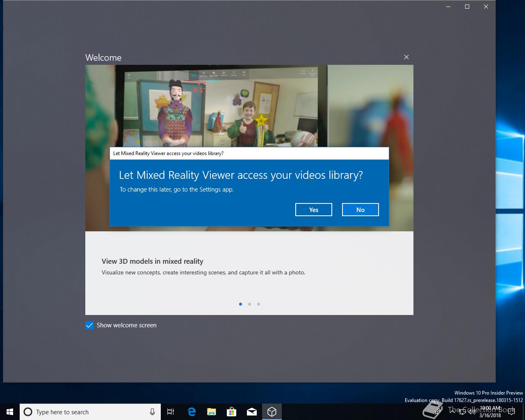Select Mixed Reality Viewer taskbar icon
This screenshot has height=420, width=525.
(x=272, y=412)
